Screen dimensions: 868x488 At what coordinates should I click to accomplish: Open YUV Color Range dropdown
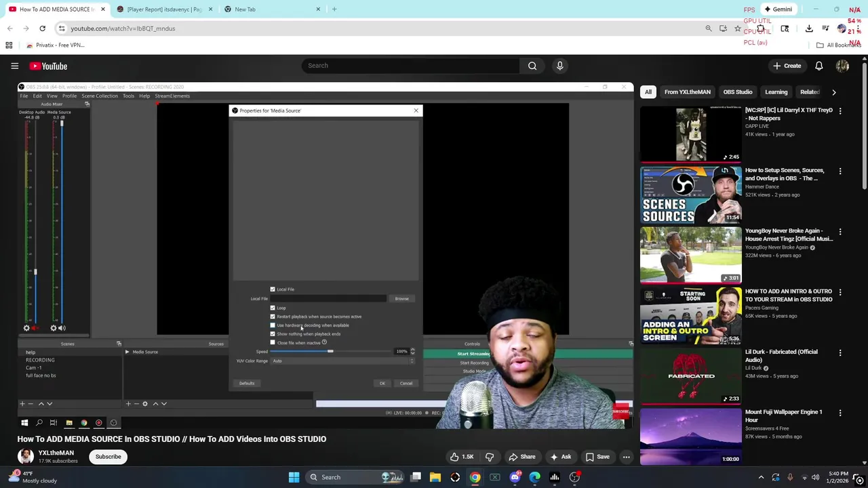point(343,361)
